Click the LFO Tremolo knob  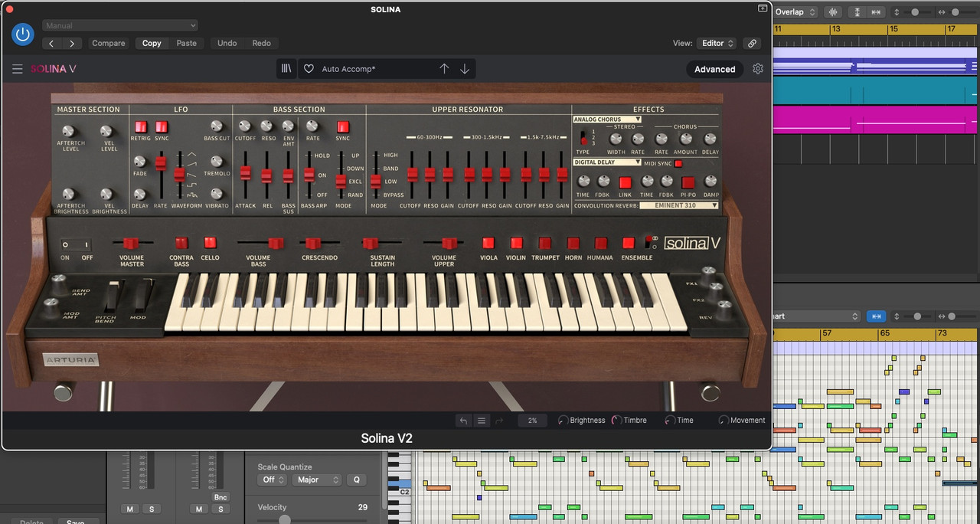click(x=216, y=162)
